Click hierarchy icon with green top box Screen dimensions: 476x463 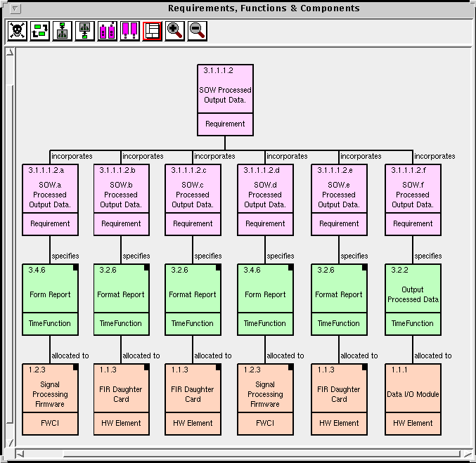coord(63,32)
